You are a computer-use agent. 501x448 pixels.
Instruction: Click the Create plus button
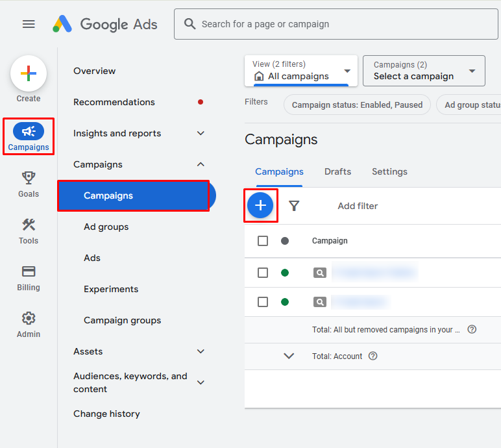pyautogui.click(x=29, y=73)
